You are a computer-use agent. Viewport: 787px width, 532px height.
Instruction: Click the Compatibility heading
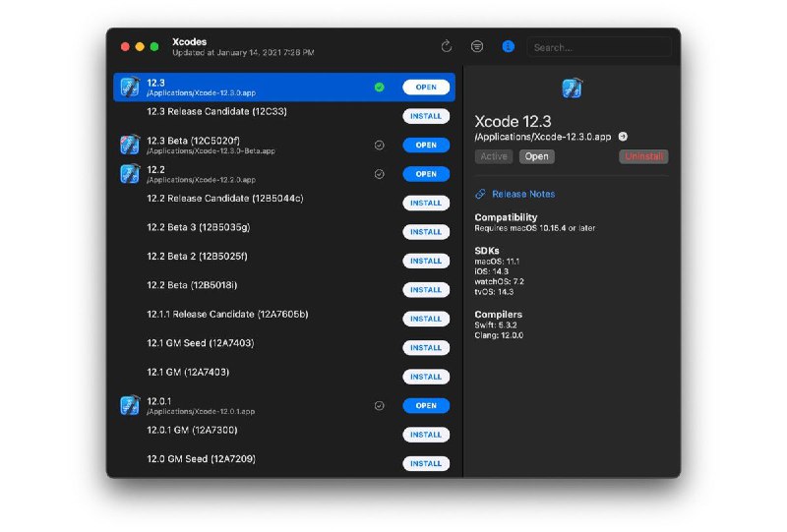(506, 217)
